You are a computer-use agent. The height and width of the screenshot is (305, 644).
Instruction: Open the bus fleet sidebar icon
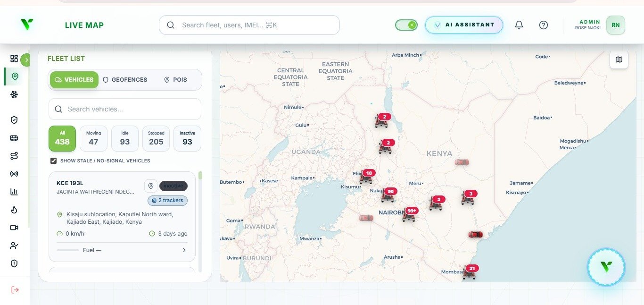click(14, 138)
